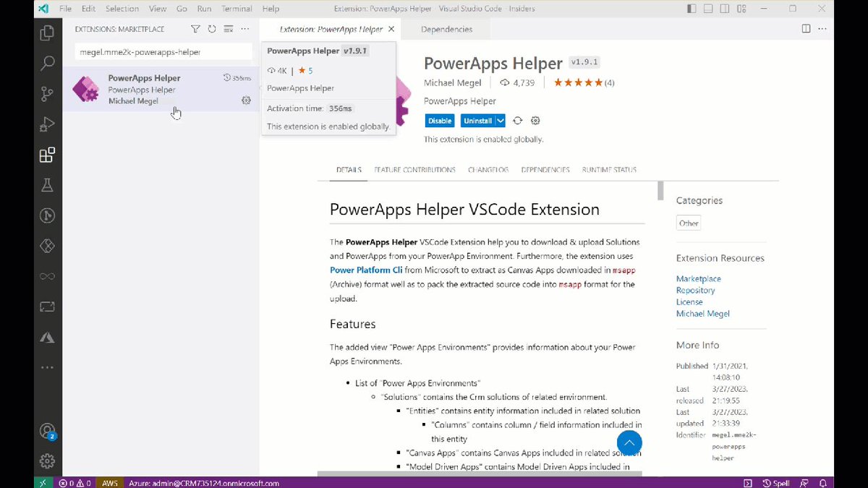Click the scroll-to-top round button
The height and width of the screenshot is (488, 868).
629,443
